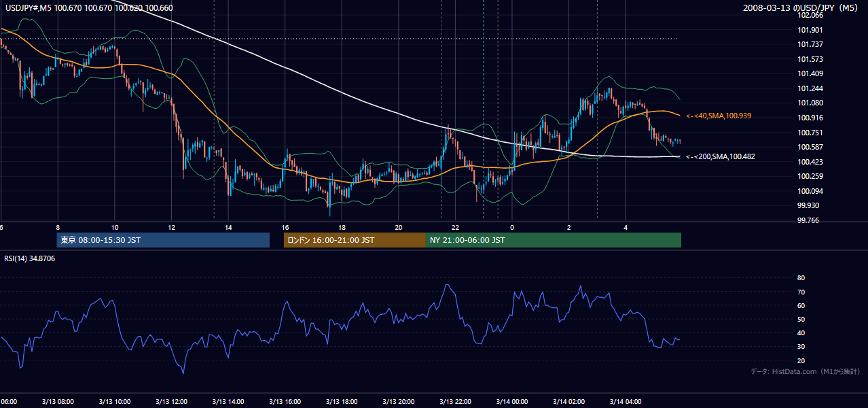The image size is (868, 408).
Task: Click RSI scale value 80
Action: coord(801,278)
